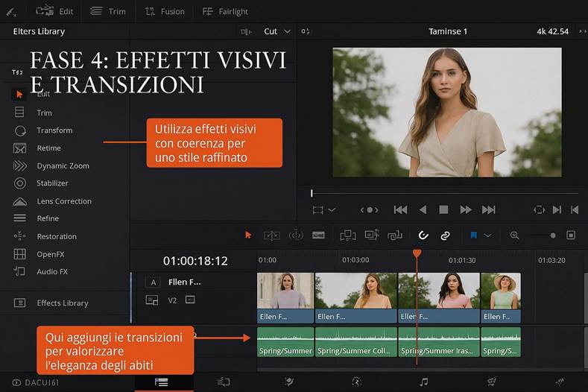Click the 4k 42.54 readout

[552, 31]
